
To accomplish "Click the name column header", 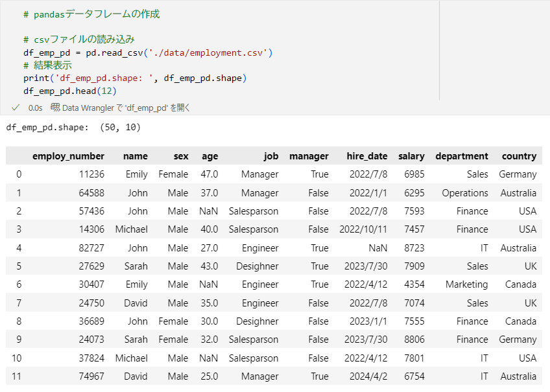I will click(136, 156).
